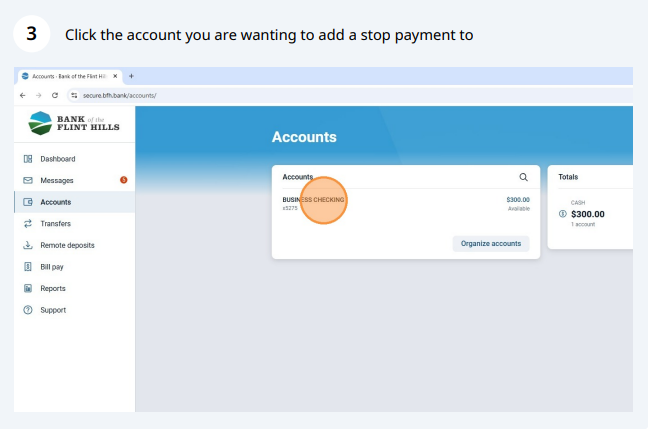The height and width of the screenshot is (429, 648).
Task: Click the $300.00 cash total
Action: point(588,214)
